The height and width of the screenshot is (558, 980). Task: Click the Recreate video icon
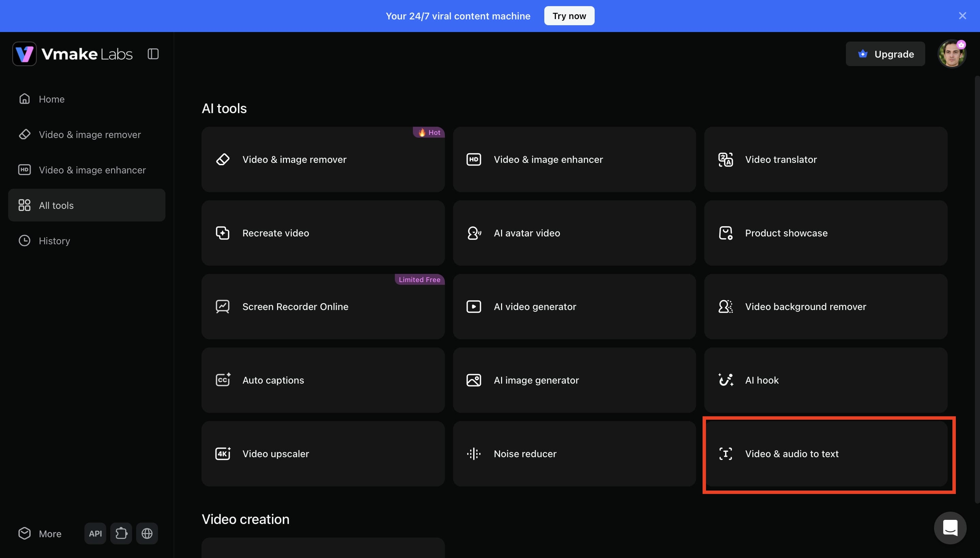click(223, 233)
